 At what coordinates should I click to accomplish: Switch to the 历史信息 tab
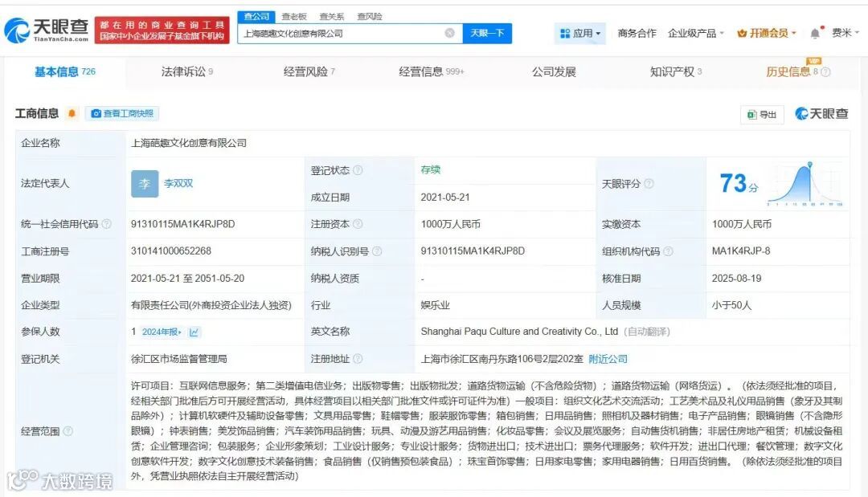tap(792, 72)
